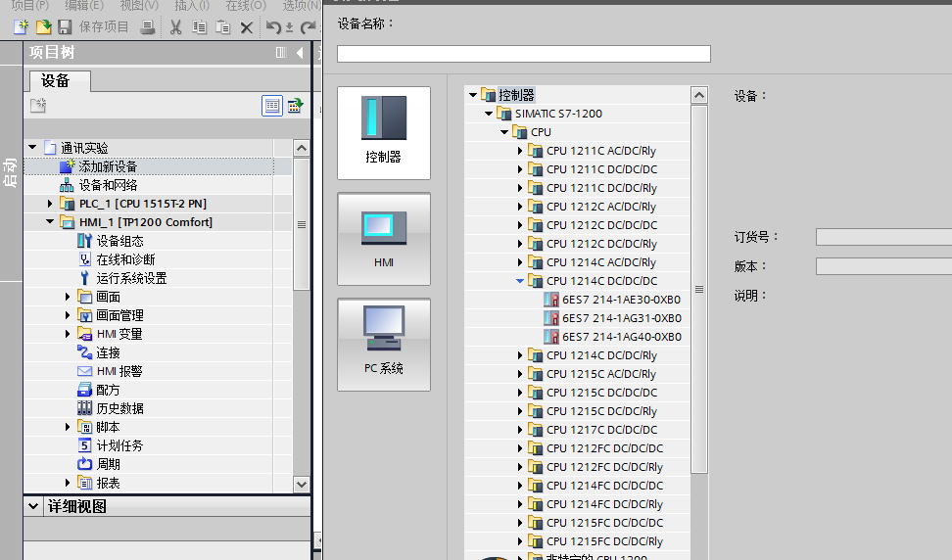
Task: Click the New project toolbar icon
Action: pos(21,26)
